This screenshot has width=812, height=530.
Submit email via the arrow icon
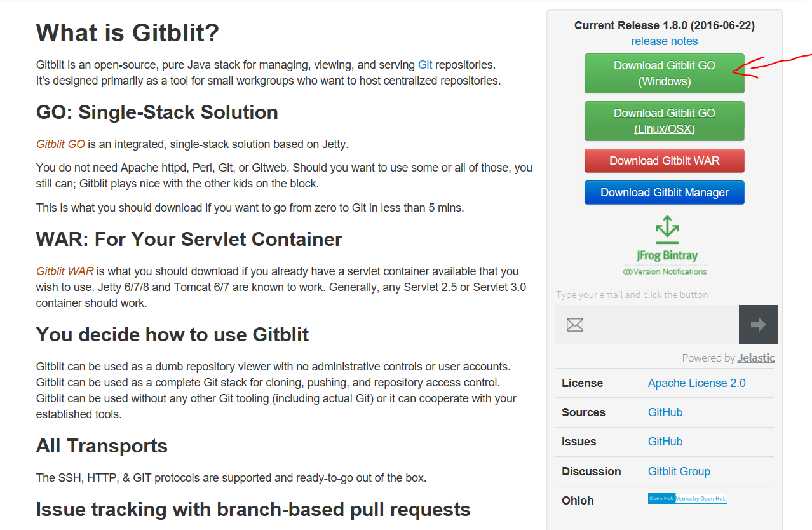(x=757, y=324)
